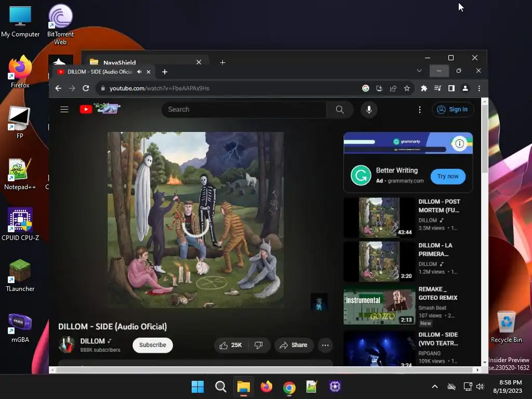Select the NavaShield tab in background window
532x399 pixels.
pyautogui.click(x=119, y=62)
